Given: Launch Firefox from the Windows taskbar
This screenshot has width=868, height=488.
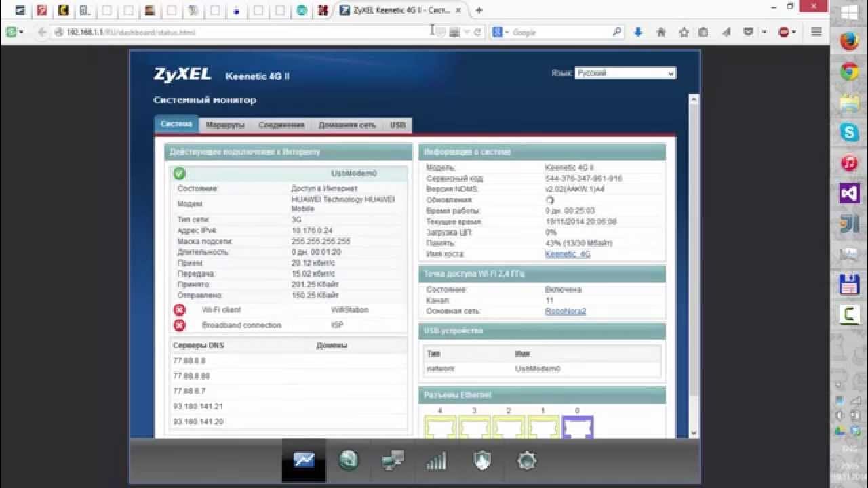Looking at the screenshot, I should coord(850,42).
